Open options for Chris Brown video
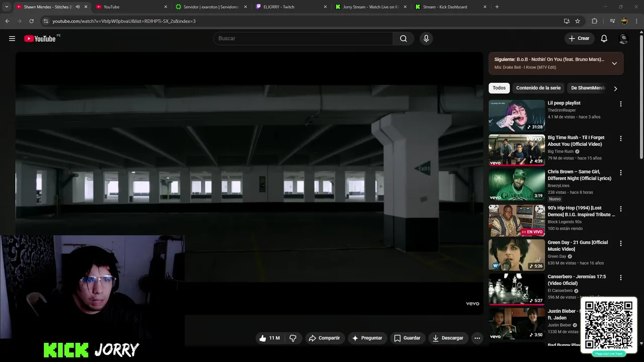This screenshot has height=362, width=644. pos(620,172)
